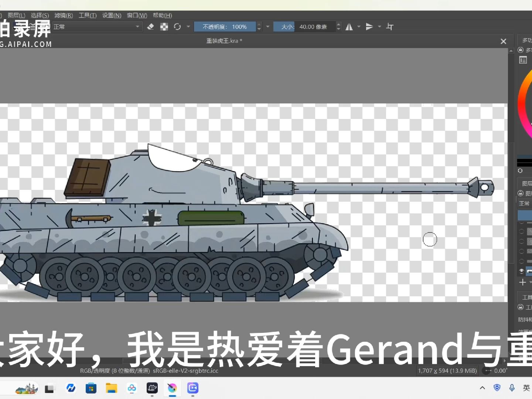Viewport: 532px width, 399px height.
Task: Open the 滤镜(R) menu
Action: point(64,15)
